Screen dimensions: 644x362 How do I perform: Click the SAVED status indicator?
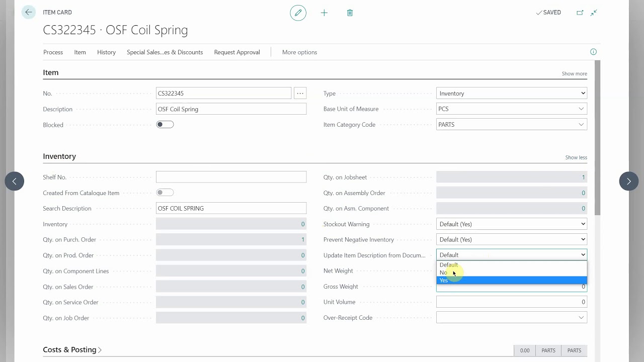[x=548, y=13]
